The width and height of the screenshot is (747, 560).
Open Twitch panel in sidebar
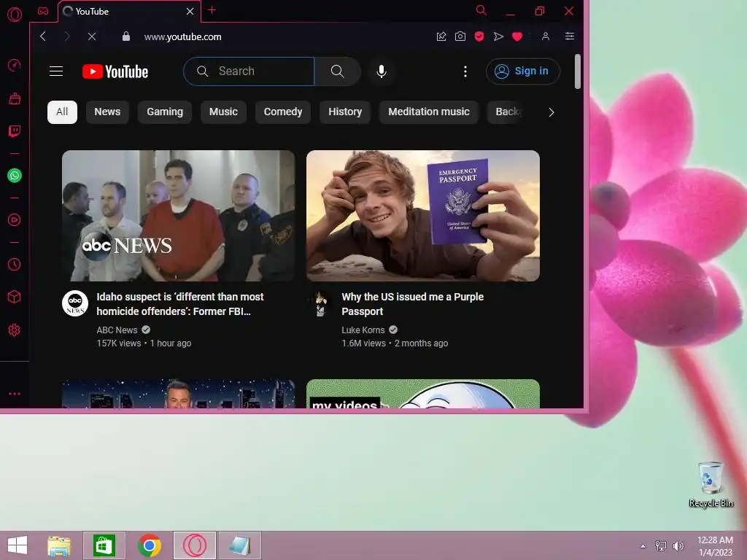pos(15,131)
